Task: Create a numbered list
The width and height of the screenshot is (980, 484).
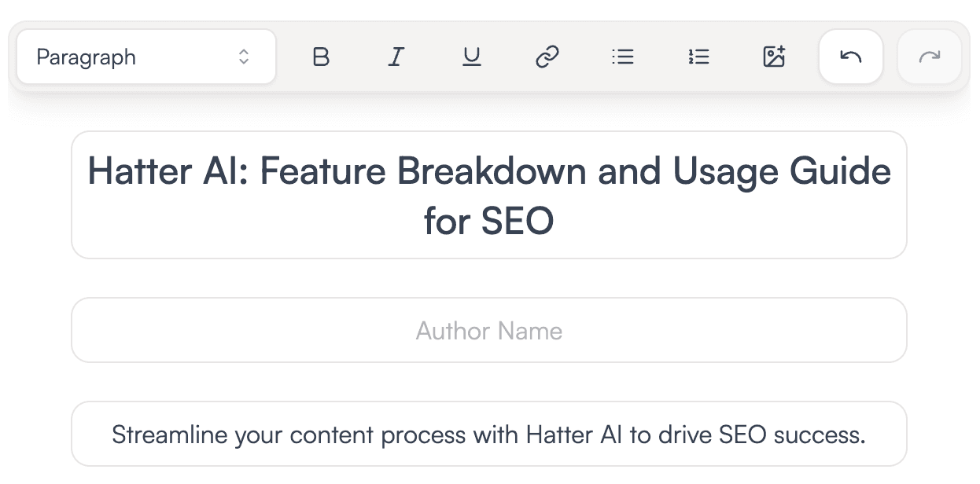Action: 698,57
